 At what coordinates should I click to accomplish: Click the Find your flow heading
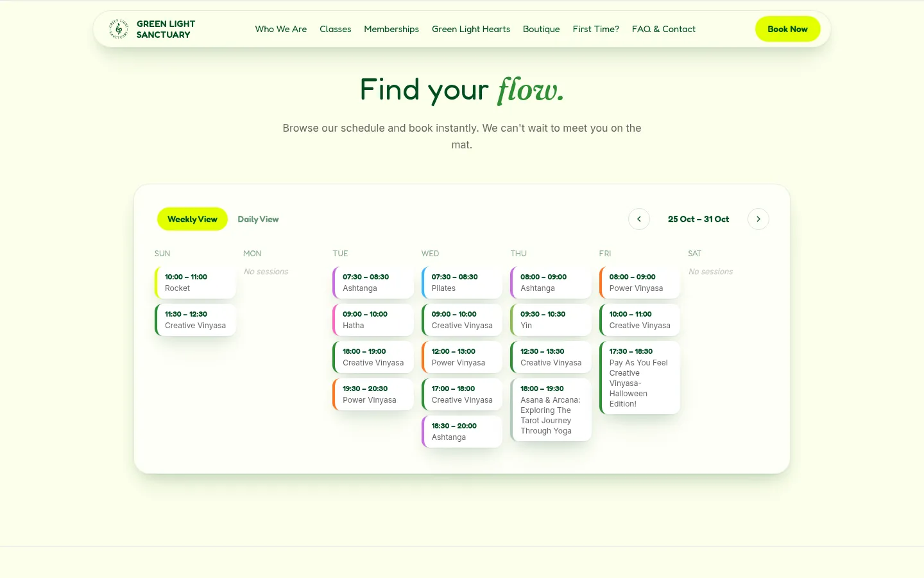coord(462,90)
